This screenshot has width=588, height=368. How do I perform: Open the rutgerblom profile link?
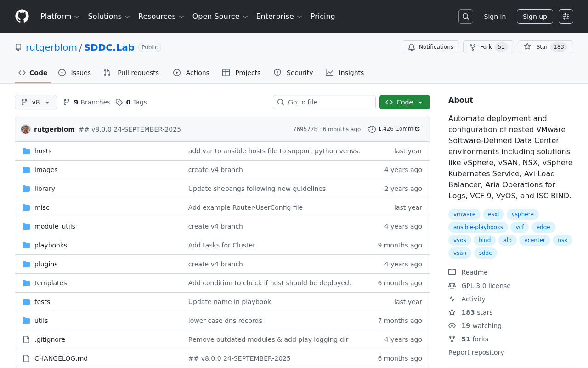pyautogui.click(x=51, y=47)
